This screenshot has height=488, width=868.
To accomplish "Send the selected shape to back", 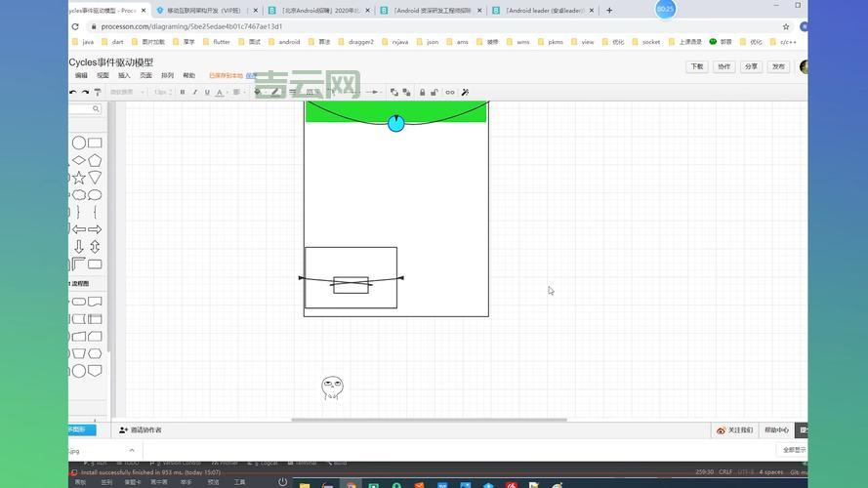I will 407,93.
